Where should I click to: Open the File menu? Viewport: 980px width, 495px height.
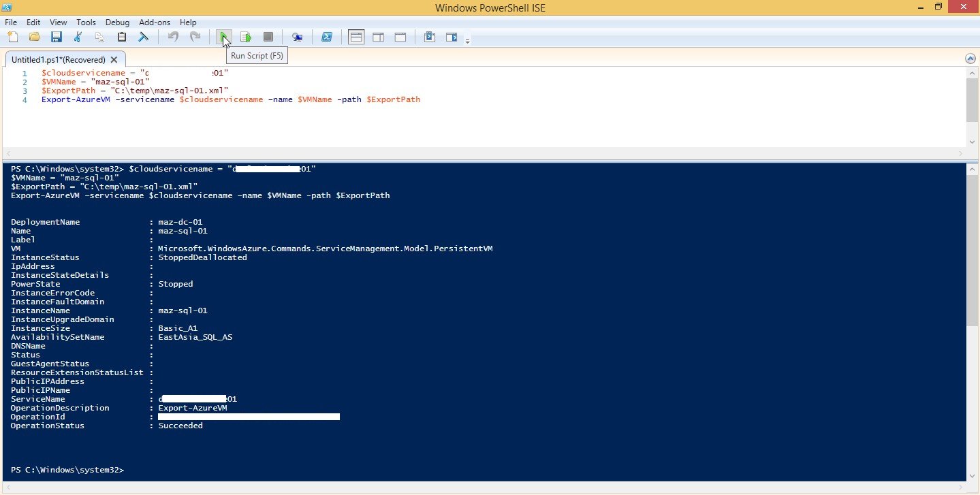click(x=11, y=22)
